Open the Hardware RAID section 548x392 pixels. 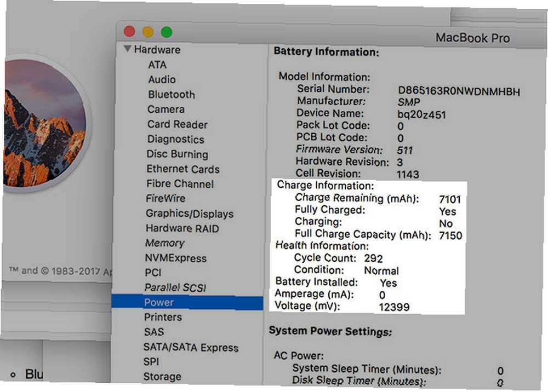182,228
